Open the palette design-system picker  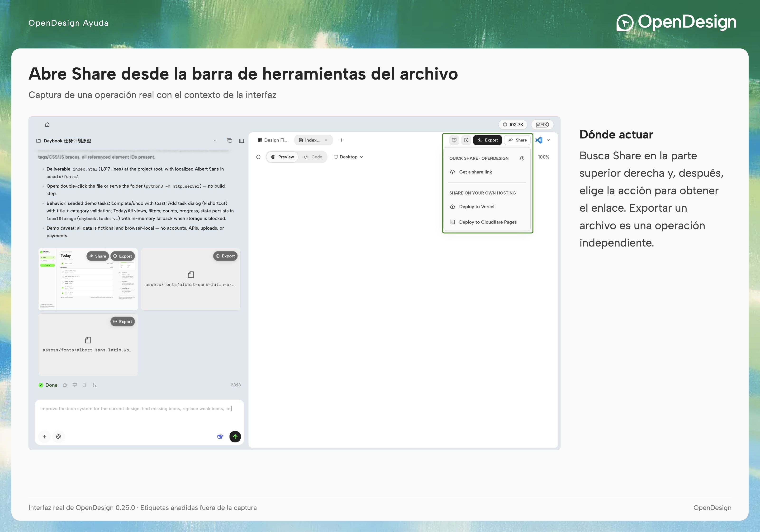point(59,437)
